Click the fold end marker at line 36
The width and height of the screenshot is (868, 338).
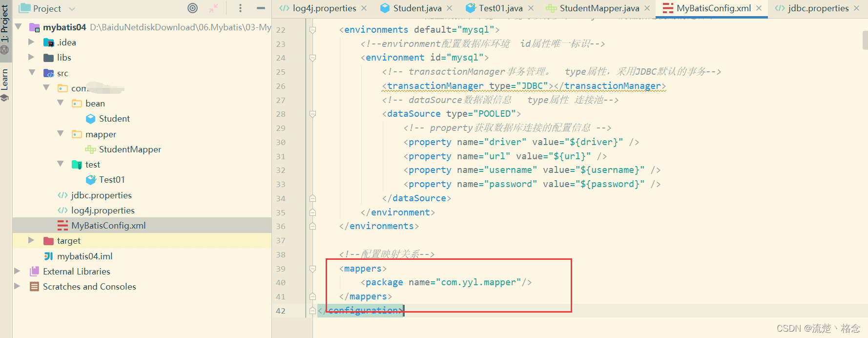coord(312,227)
